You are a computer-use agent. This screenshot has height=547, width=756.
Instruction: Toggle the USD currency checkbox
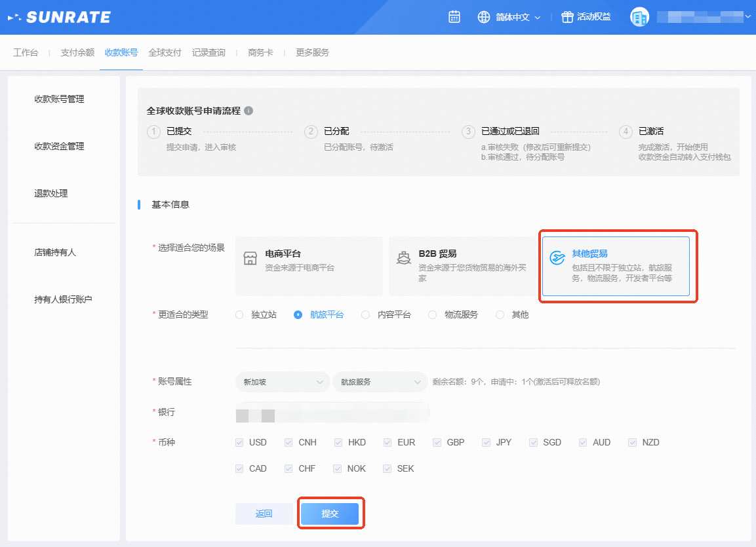[239, 443]
